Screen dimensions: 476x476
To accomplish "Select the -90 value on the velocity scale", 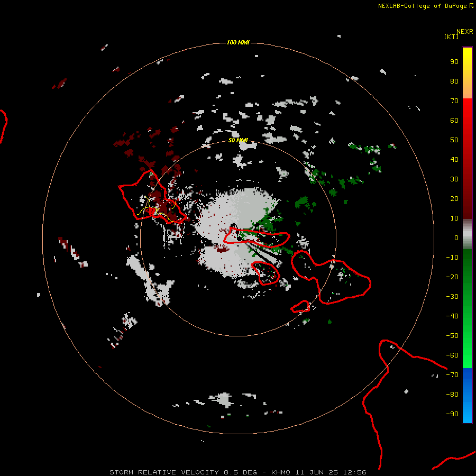I will (452, 414).
